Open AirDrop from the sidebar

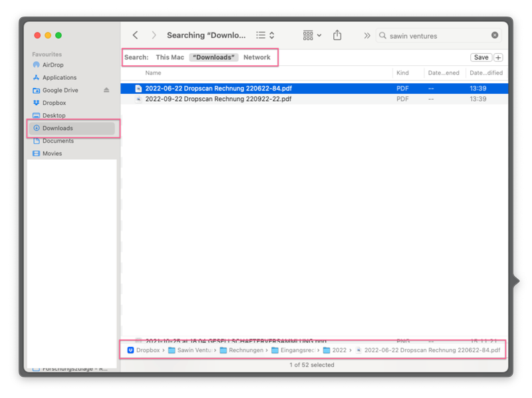(53, 65)
